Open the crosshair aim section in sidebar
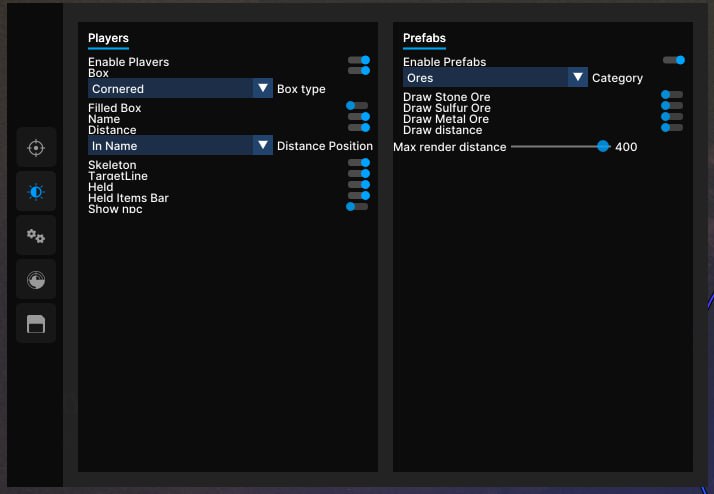 pyautogui.click(x=36, y=148)
